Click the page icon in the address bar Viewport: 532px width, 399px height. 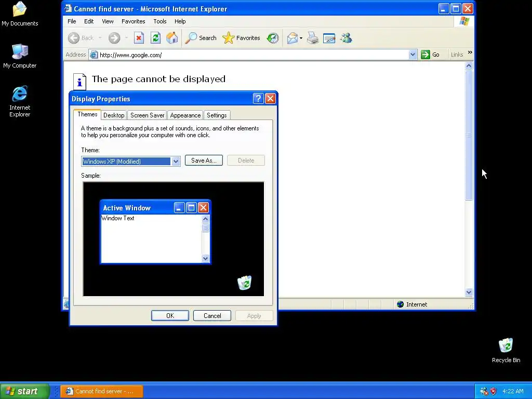[94, 55]
